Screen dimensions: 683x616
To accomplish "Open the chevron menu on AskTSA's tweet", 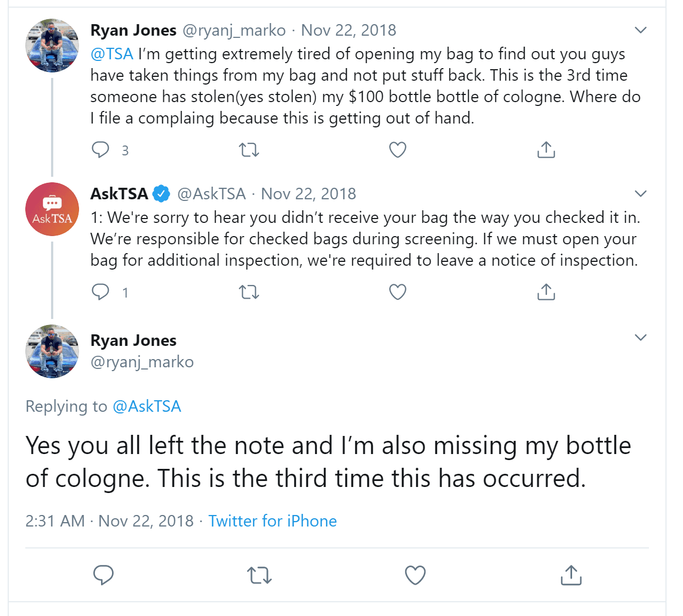I will (x=641, y=194).
